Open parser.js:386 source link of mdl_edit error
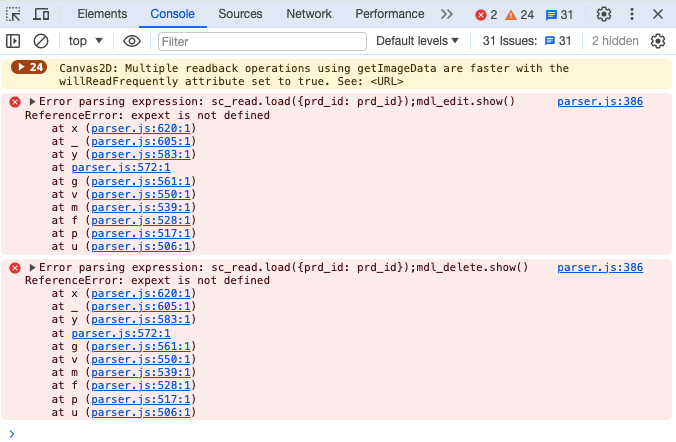The image size is (676, 442). click(600, 102)
